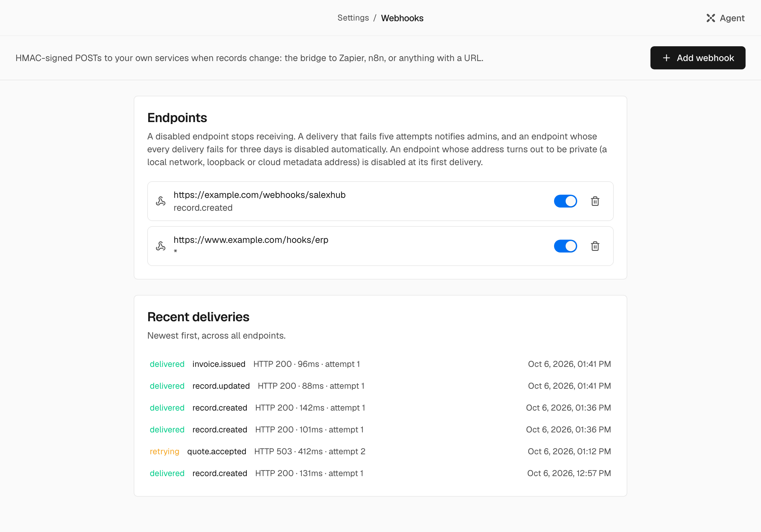Click the webhook icon beside the salexhub URL
Viewport: 761px width, 532px height.
coord(161,201)
